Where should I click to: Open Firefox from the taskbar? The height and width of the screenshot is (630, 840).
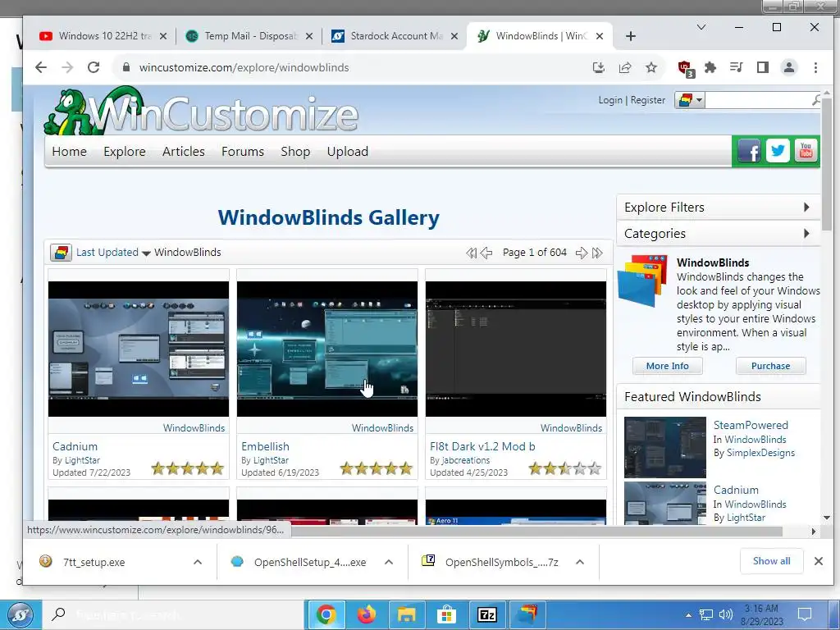coord(367,614)
